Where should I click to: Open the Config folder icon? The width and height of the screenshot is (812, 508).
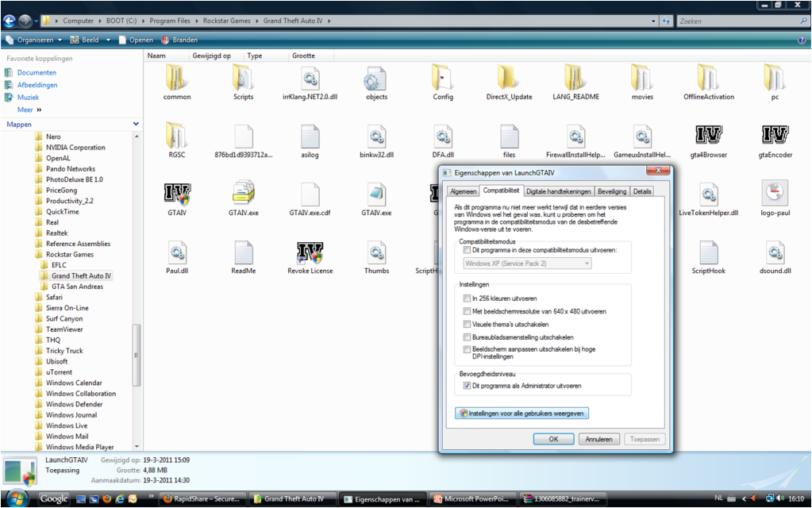pyautogui.click(x=443, y=79)
